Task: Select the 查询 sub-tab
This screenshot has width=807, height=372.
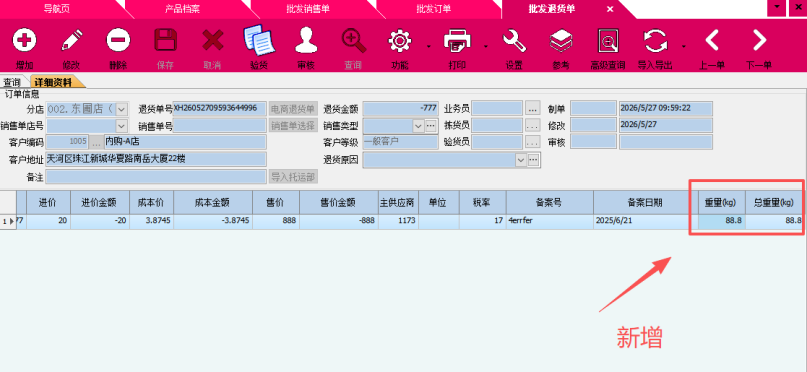Action: tap(12, 82)
